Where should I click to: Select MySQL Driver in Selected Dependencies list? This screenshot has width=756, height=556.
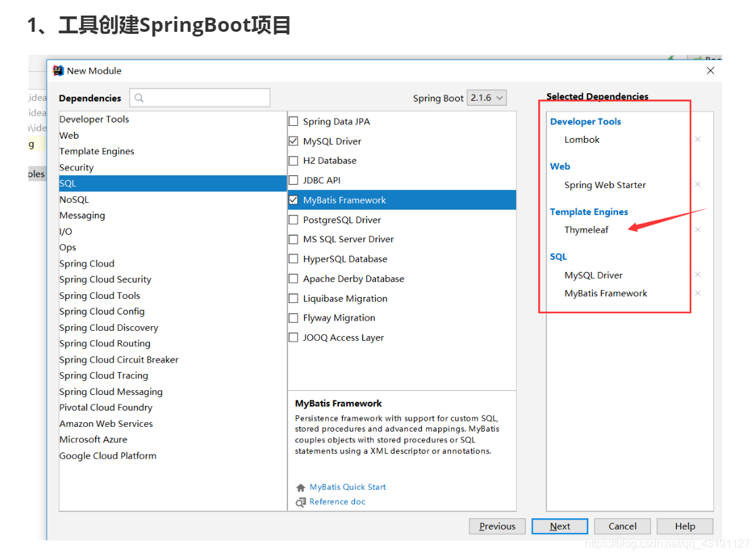click(x=594, y=275)
